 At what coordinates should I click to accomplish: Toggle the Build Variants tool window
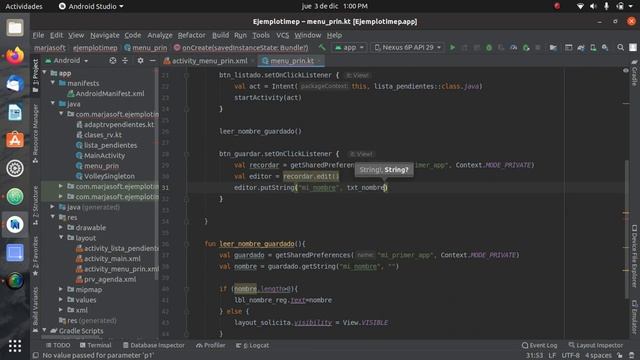(36, 309)
